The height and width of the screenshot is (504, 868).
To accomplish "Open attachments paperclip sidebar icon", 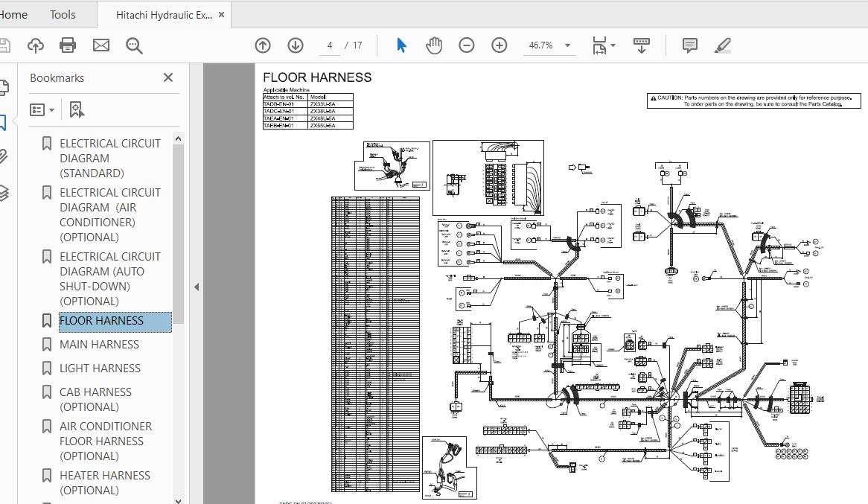I will click(3, 157).
